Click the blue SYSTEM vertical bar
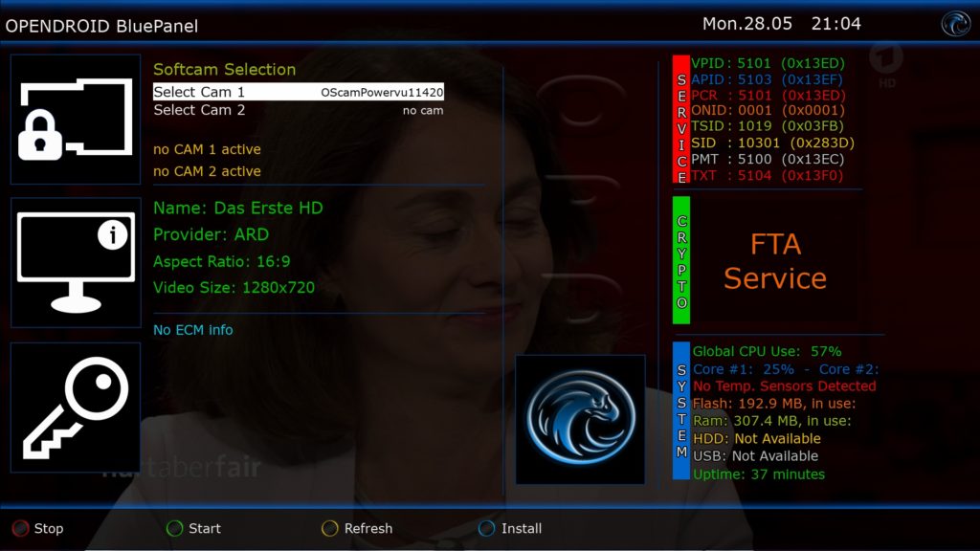980x551 pixels. 681,410
